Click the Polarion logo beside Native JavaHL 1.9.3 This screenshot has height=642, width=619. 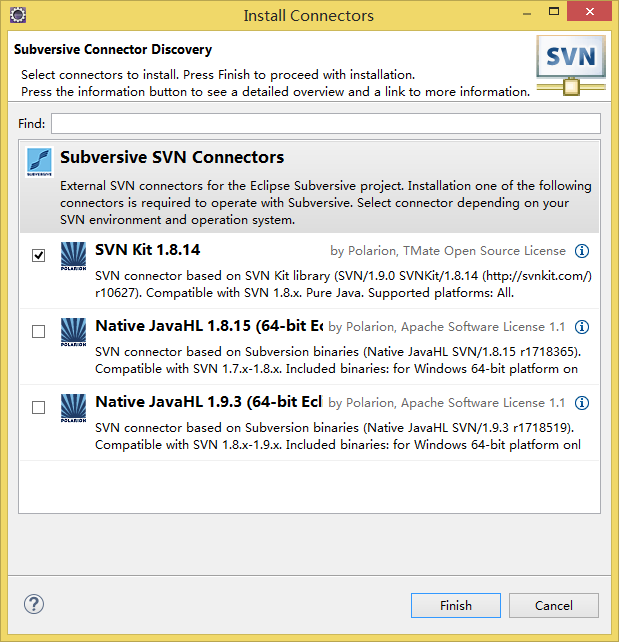click(73, 408)
